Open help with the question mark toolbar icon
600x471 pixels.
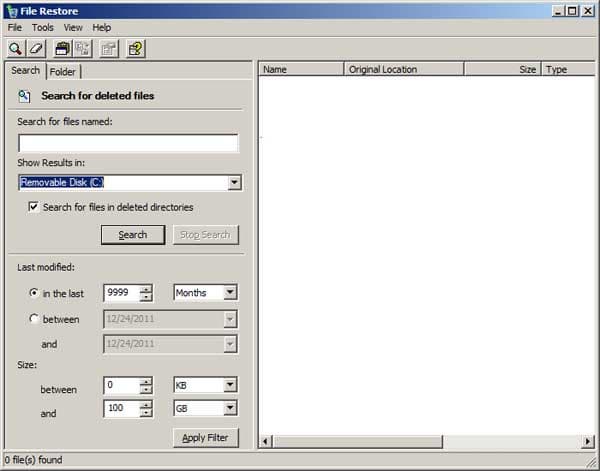[136, 49]
